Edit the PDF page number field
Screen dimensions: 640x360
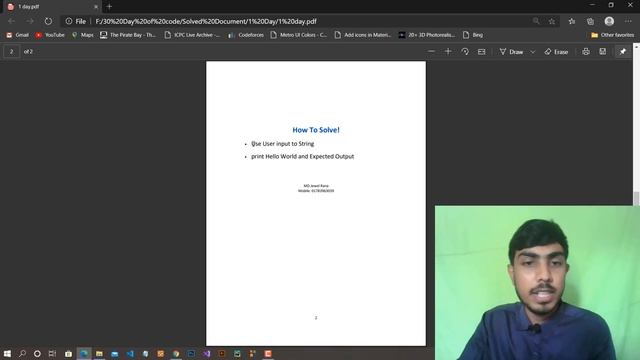pyautogui.click(x=11, y=52)
